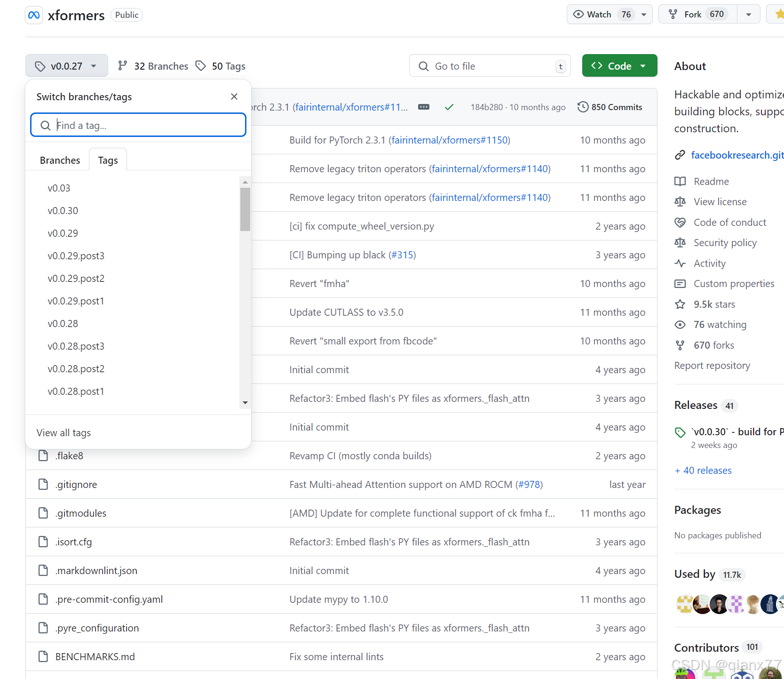Click the star icon at top right

(x=779, y=14)
